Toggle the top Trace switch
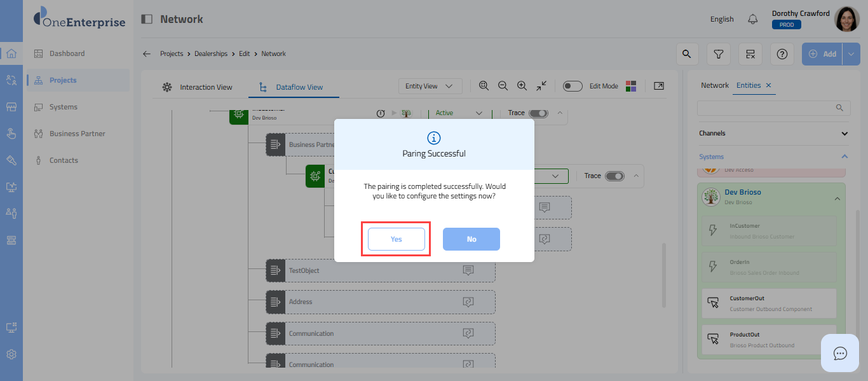The image size is (868, 381). tap(538, 113)
